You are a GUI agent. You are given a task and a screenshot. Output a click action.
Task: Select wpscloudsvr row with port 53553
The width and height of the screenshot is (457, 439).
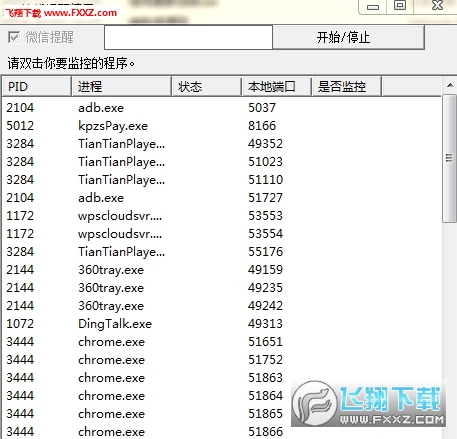(222, 216)
